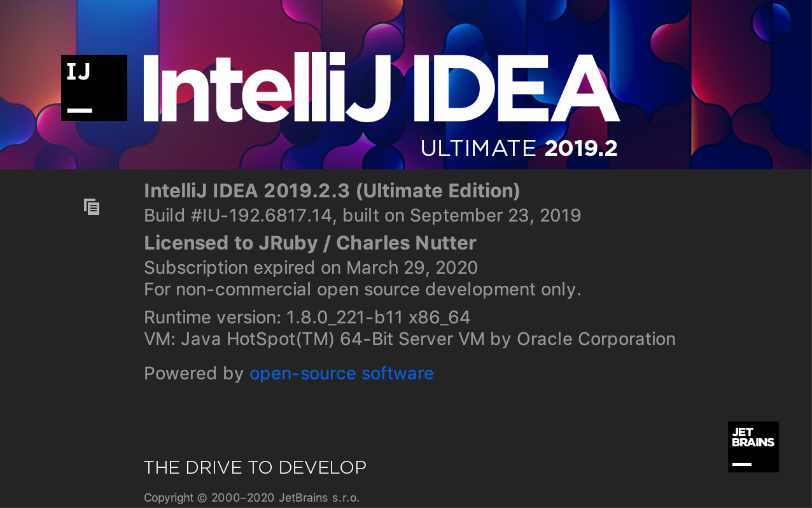Click the IntelliJ IDEA 2019.2.3 (Ultimate Edition) heading
Viewport: 812px width, 508px height.
point(332,190)
